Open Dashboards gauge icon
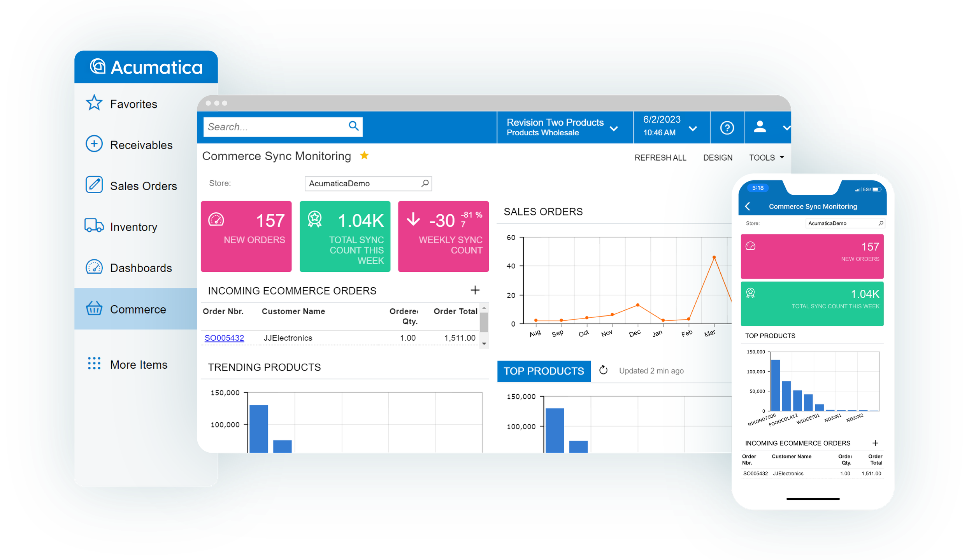The height and width of the screenshot is (560, 969). [x=94, y=267]
